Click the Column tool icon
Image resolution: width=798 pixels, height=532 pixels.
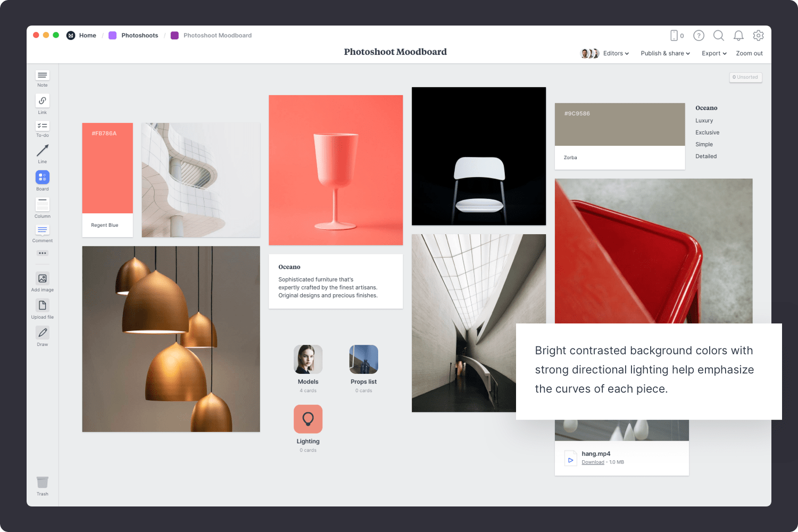[x=43, y=204]
